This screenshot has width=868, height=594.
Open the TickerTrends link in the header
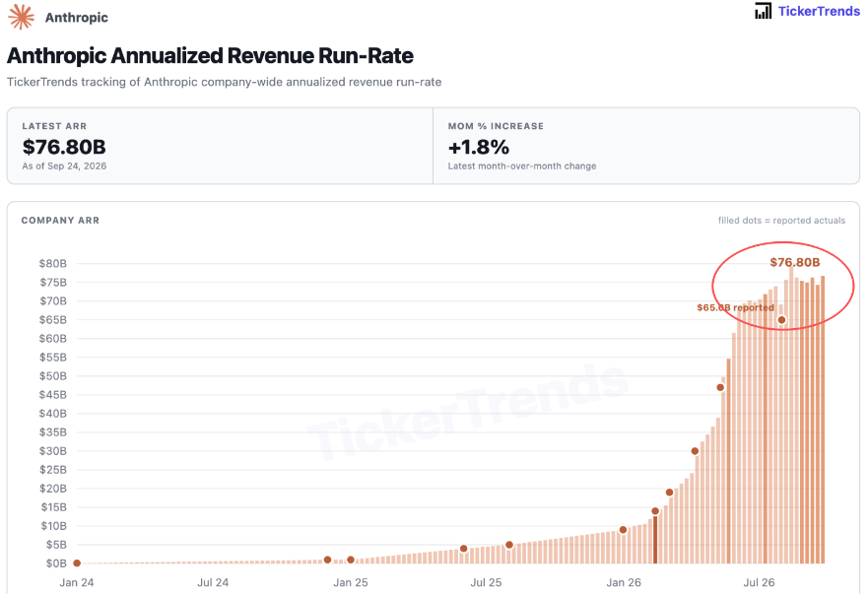click(819, 11)
